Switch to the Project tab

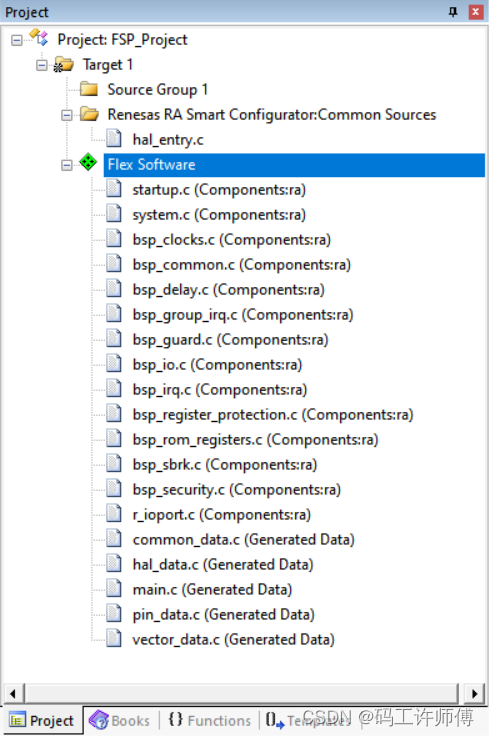point(42,721)
